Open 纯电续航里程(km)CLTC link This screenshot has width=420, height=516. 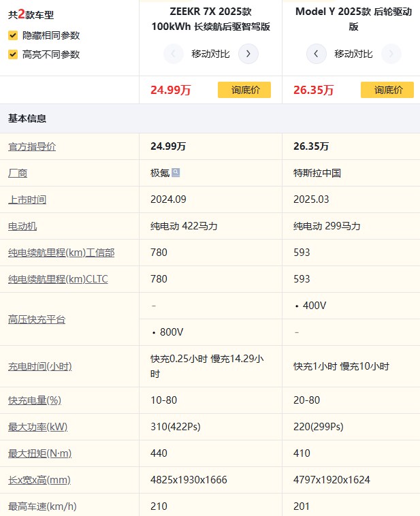click(58, 279)
